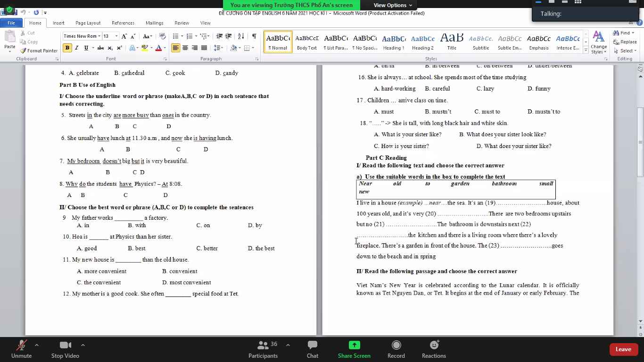Activate the Format Painter
The height and width of the screenshot is (362, 644).
tap(39, 51)
